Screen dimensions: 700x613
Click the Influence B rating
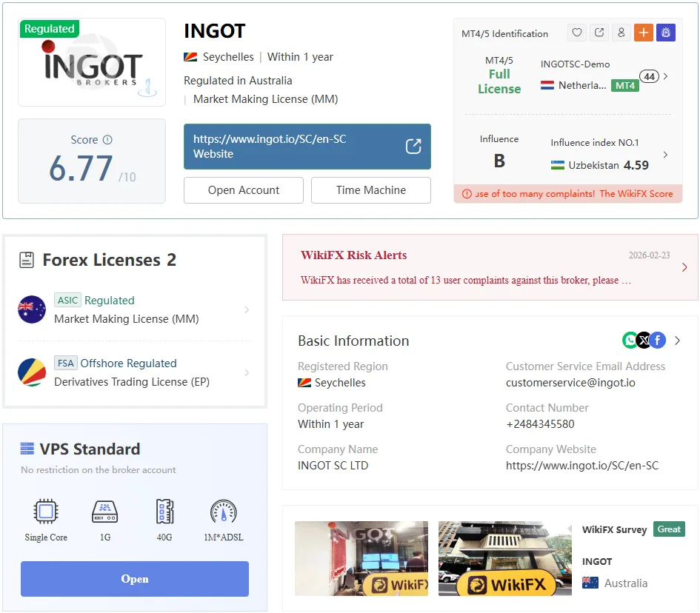pyautogui.click(x=499, y=161)
